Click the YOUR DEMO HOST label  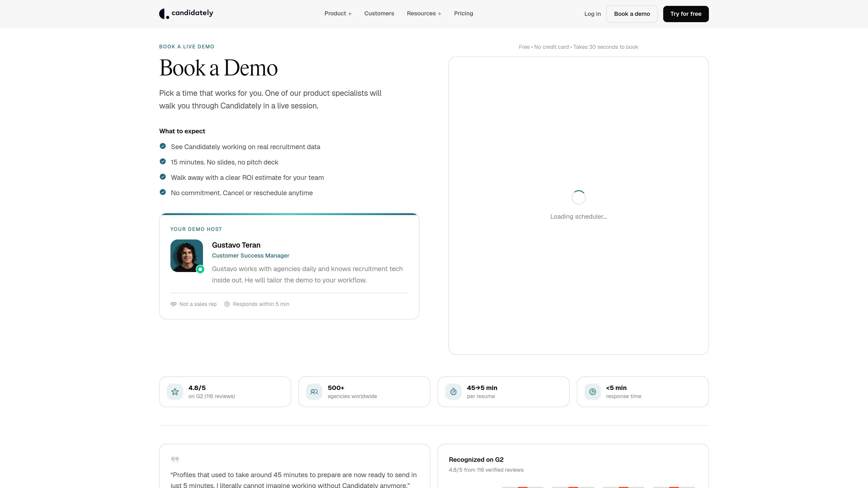click(196, 229)
